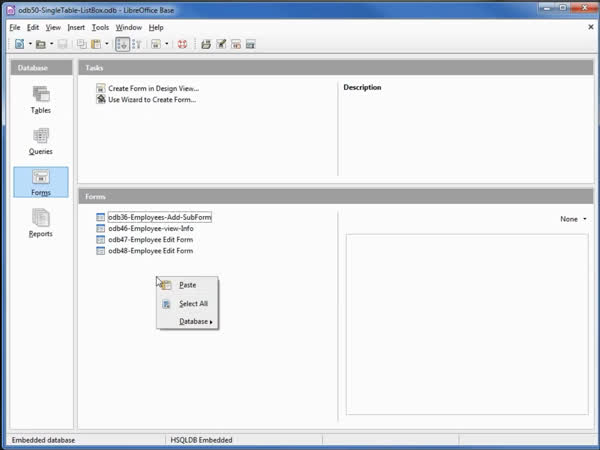Viewport: 600px width, 450px height.
Task: Open the File menu
Action: tap(15, 28)
